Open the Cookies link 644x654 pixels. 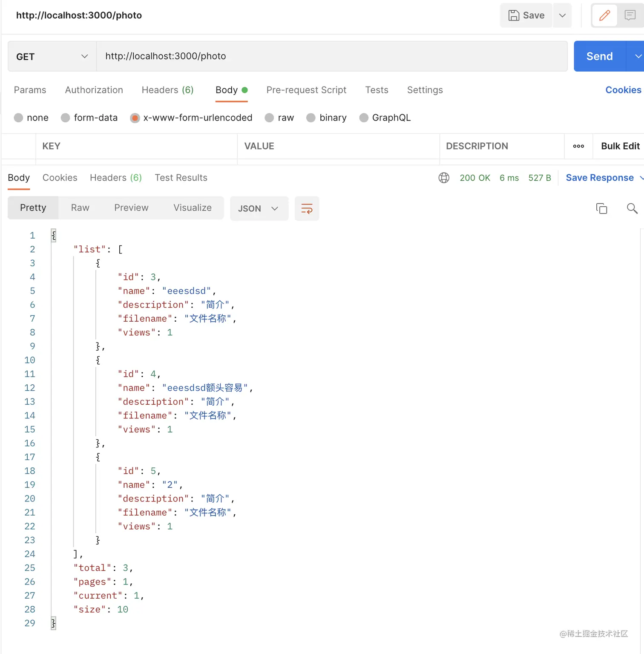623,90
